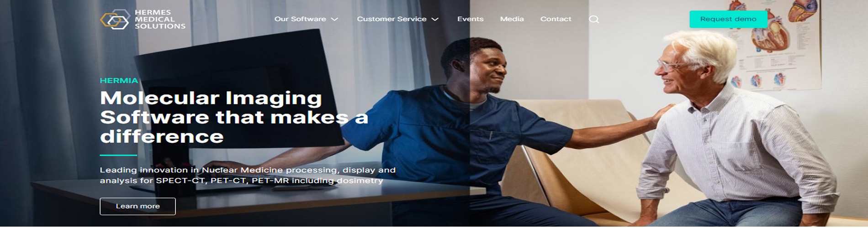This screenshot has width=868, height=228.
Task: Open the Our Software menu
Action: 300,19
